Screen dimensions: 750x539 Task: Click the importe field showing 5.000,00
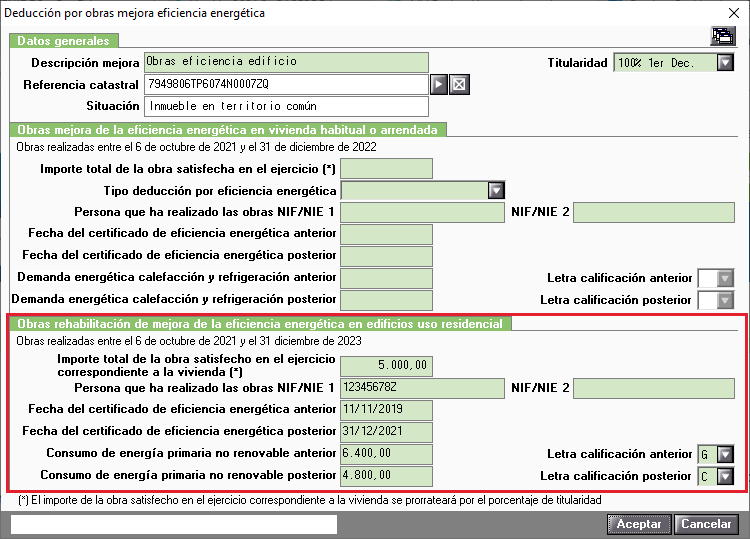click(x=386, y=366)
